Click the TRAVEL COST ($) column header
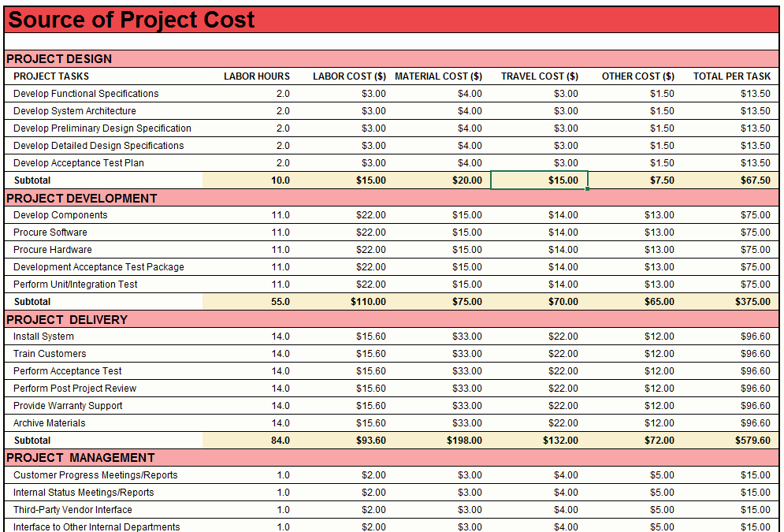The width and height of the screenshot is (784, 532). 540,76
